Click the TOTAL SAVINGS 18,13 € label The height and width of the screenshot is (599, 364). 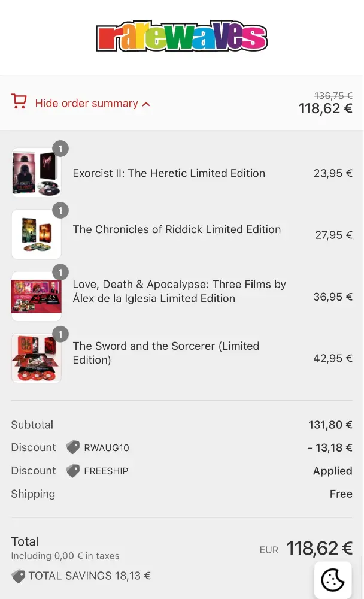coord(89,576)
